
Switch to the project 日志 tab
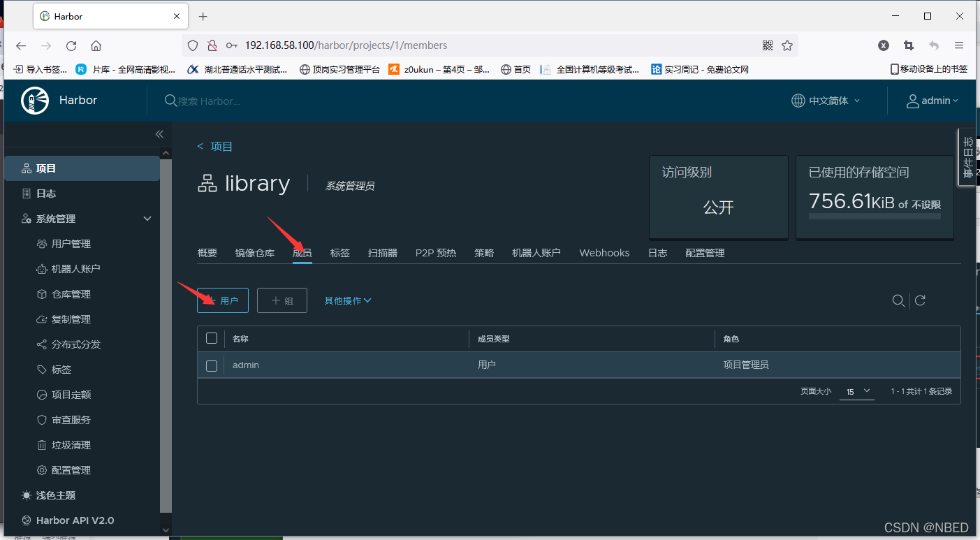click(x=658, y=253)
